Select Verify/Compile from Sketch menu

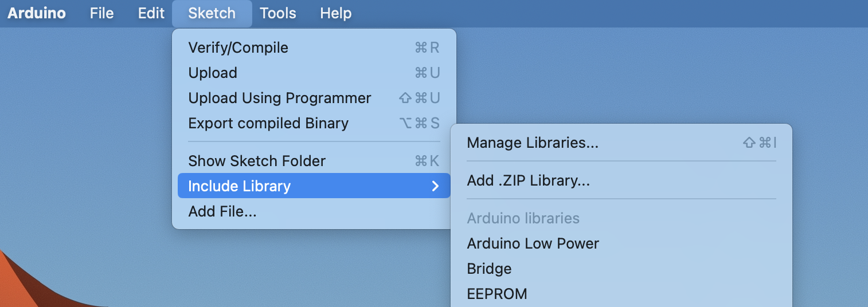click(x=238, y=48)
